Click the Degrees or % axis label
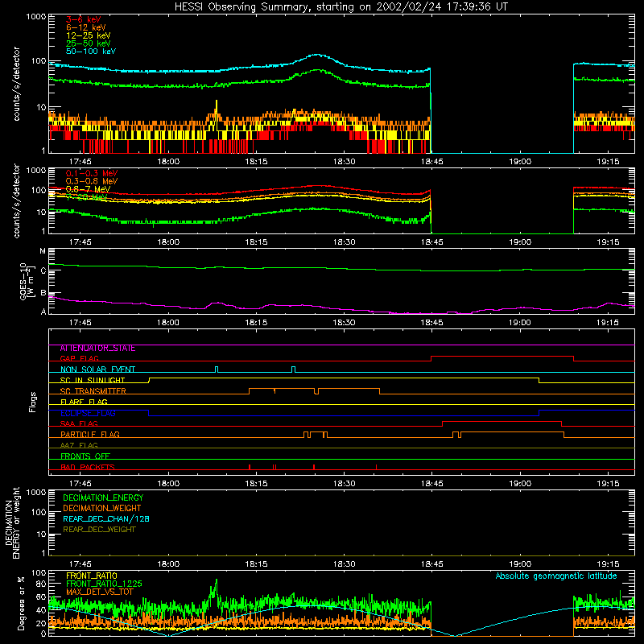This screenshot has height=644, width=644. (x=21, y=603)
